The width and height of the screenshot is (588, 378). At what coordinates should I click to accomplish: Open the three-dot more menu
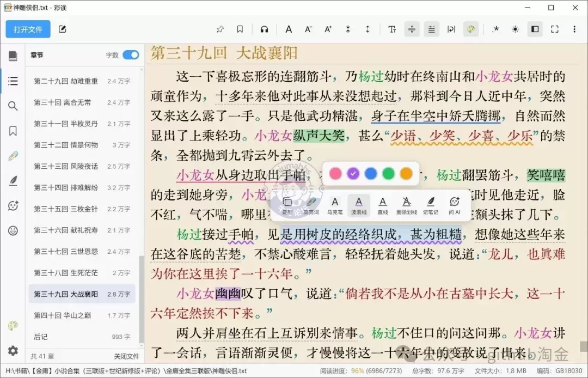(x=574, y=29)
